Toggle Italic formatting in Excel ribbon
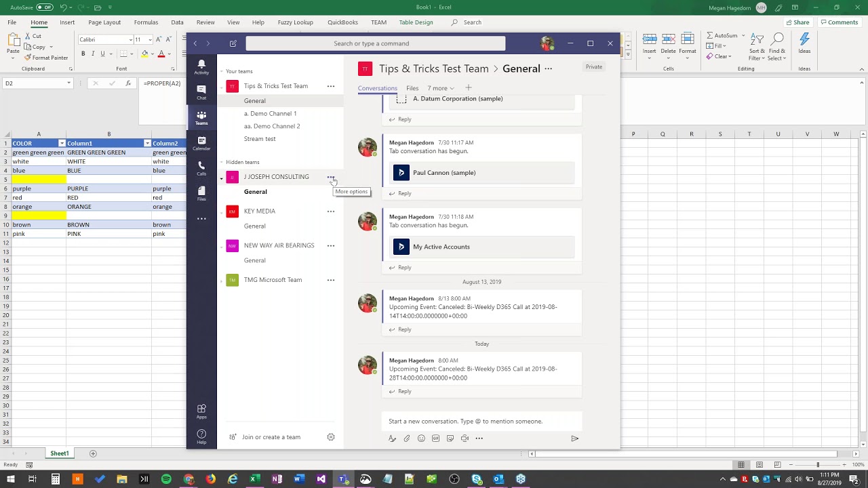Viewport: 868px width, 488px height. click(x=93, y=54)
